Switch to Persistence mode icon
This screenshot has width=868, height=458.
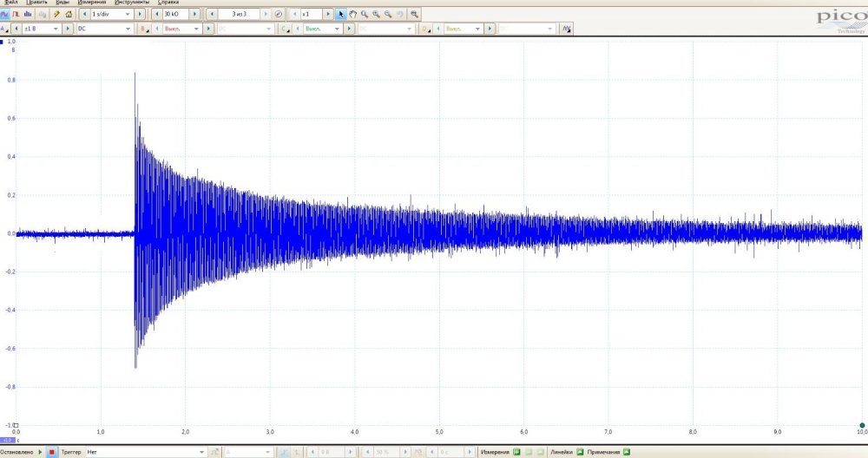tap(17, 15)
